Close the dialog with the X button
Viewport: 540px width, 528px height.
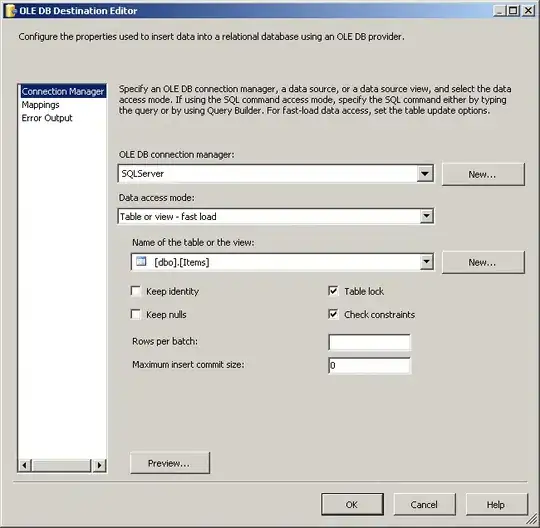(528, 11)
